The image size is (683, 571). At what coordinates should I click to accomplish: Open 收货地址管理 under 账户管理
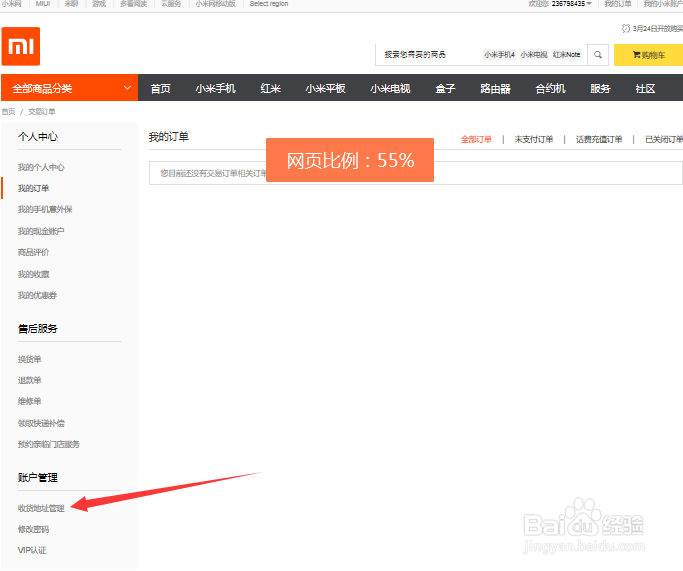tap(41, 508)
